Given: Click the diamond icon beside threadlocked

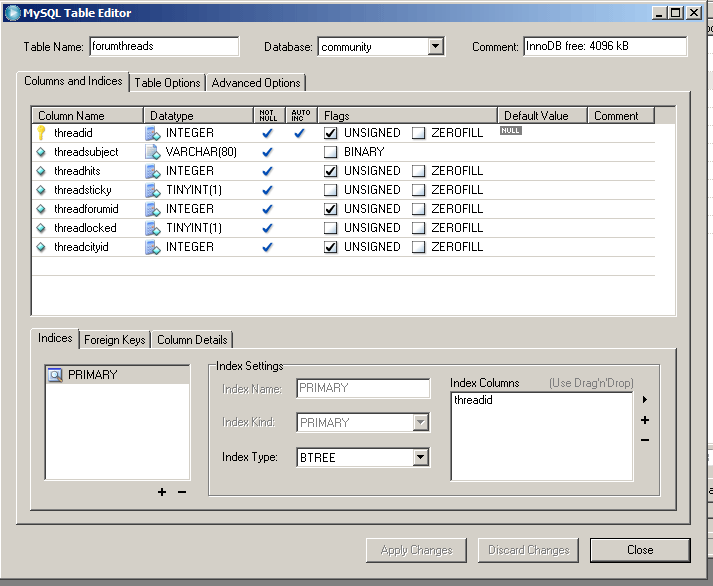Looking at the screenshot, I should tap(41, 228).
